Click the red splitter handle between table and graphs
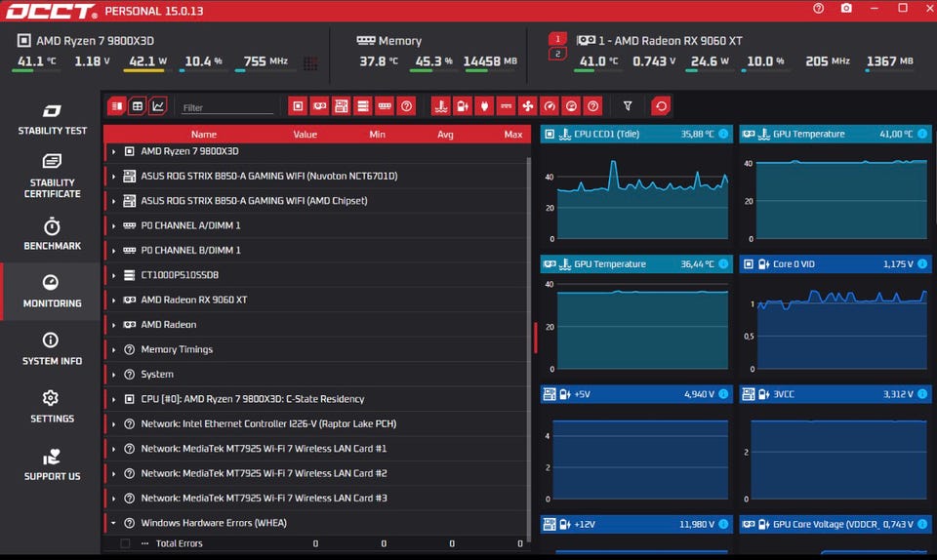This screenshot has height=560, width=937. [536, 338]
